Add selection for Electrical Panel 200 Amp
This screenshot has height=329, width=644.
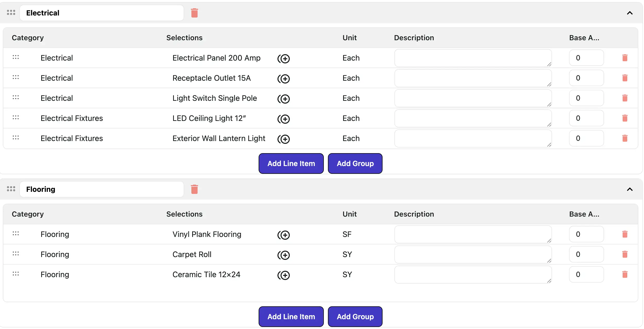(x=284, y=59)
